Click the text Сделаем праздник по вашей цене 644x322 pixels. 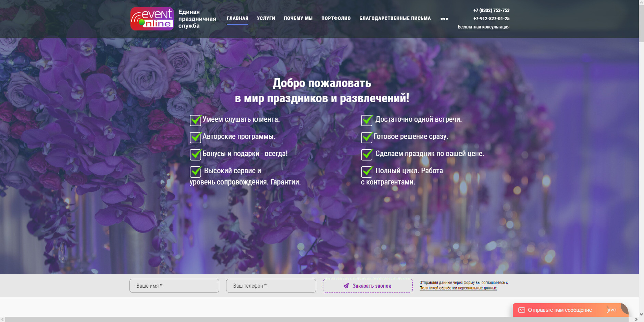coord(430,154)
